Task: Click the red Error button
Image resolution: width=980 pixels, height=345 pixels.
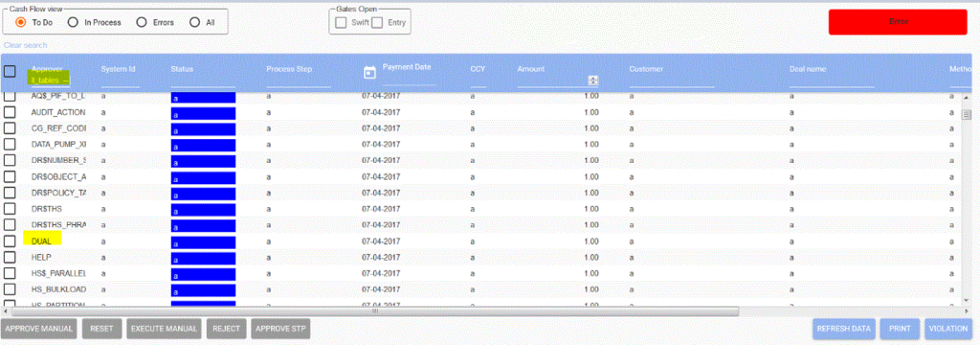Action: click(898, 22)
